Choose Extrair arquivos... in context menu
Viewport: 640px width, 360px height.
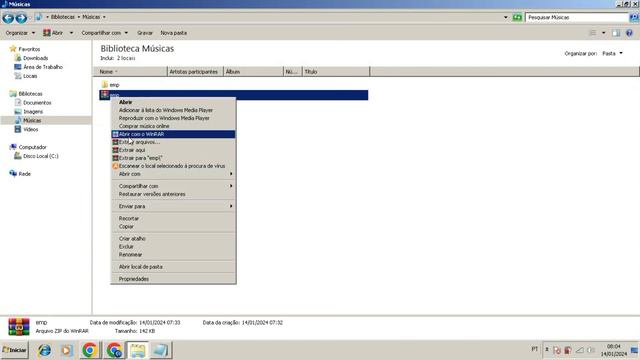(x=173, y=142)
